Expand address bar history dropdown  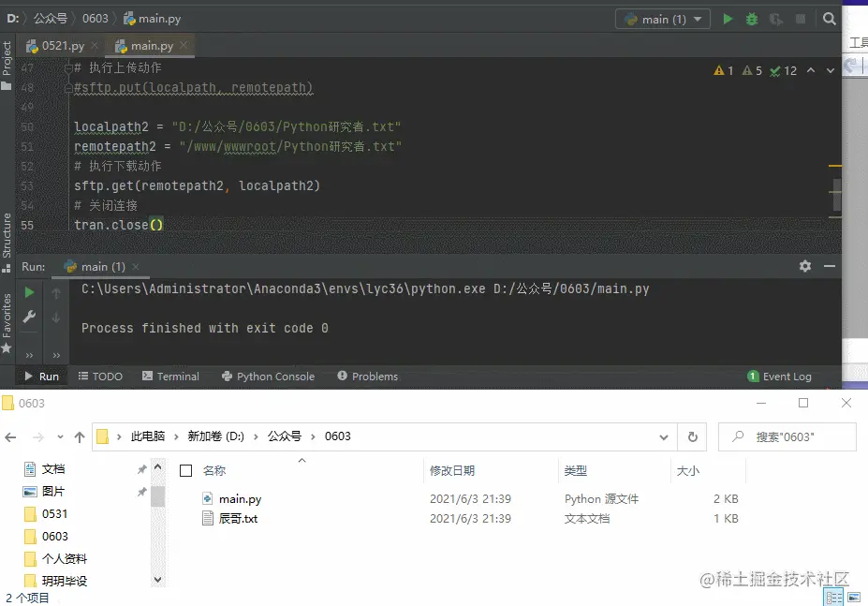664,437
